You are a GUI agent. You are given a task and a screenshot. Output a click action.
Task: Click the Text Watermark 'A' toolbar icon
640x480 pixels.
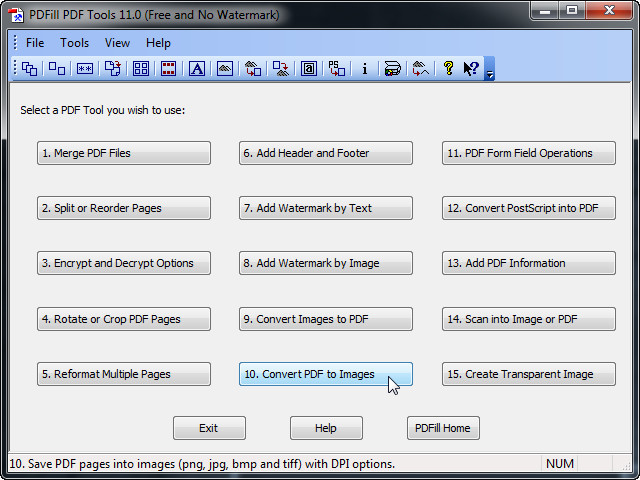pos(197,68)
